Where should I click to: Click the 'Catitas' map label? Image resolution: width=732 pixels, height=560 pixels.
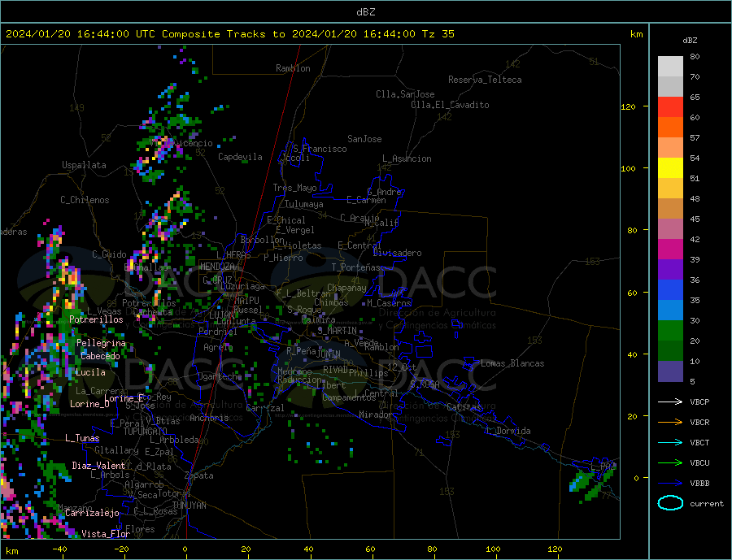click(x=464, y=407)
